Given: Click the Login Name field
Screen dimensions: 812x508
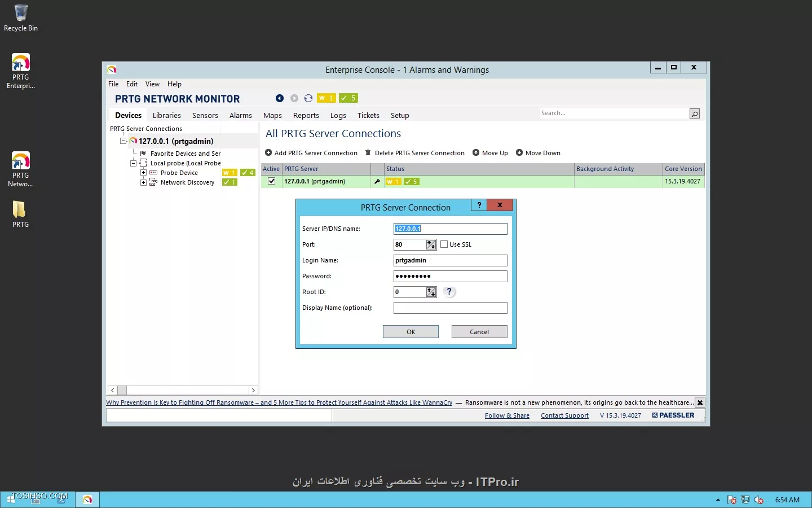Looking at the screenshot, I should pos(451,260).
